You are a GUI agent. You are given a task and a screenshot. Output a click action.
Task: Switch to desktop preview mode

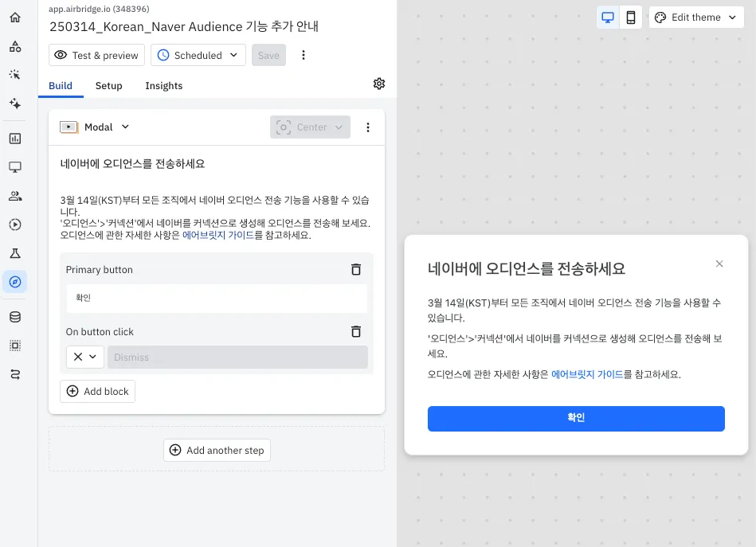(x=608, y=18)
